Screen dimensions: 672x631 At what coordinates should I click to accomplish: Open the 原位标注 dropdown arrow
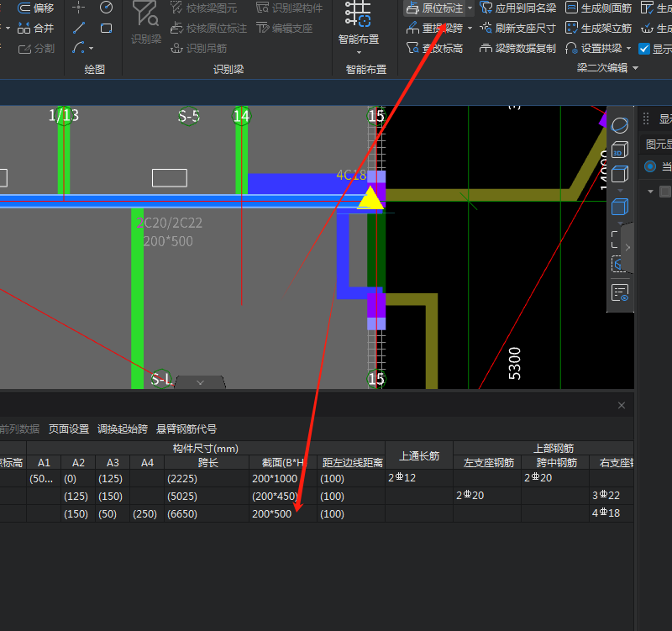(x=470, y=8)
